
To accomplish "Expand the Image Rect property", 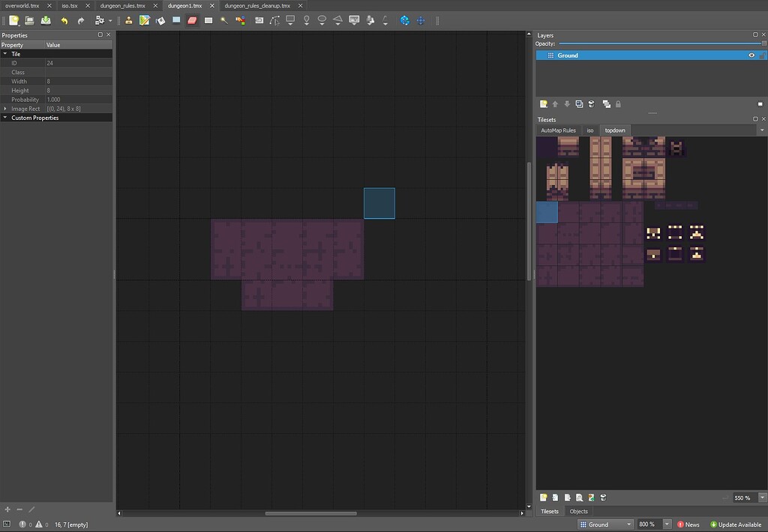I will click(5, 109).
